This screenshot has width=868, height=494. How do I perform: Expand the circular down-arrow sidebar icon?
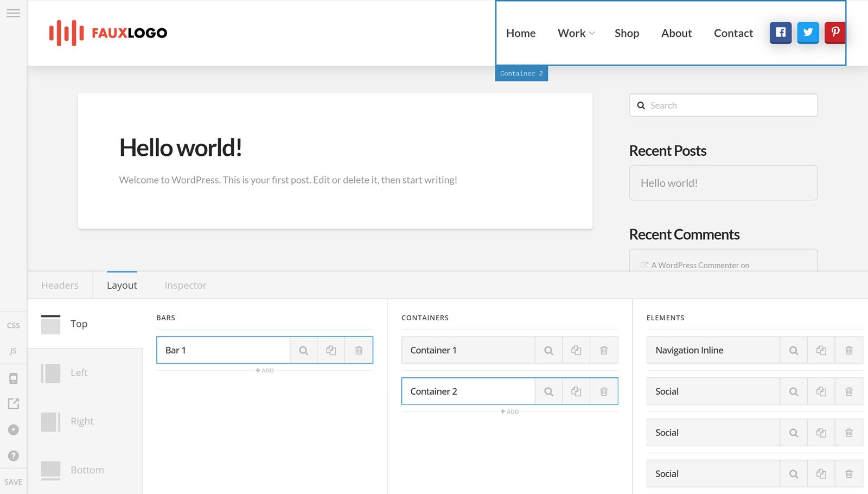[14, 430]
